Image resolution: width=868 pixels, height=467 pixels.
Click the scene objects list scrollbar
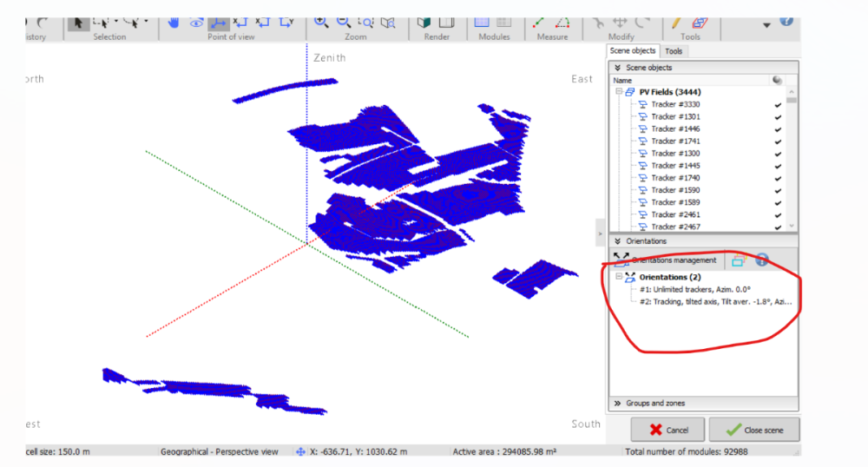[x=792, y=156]
